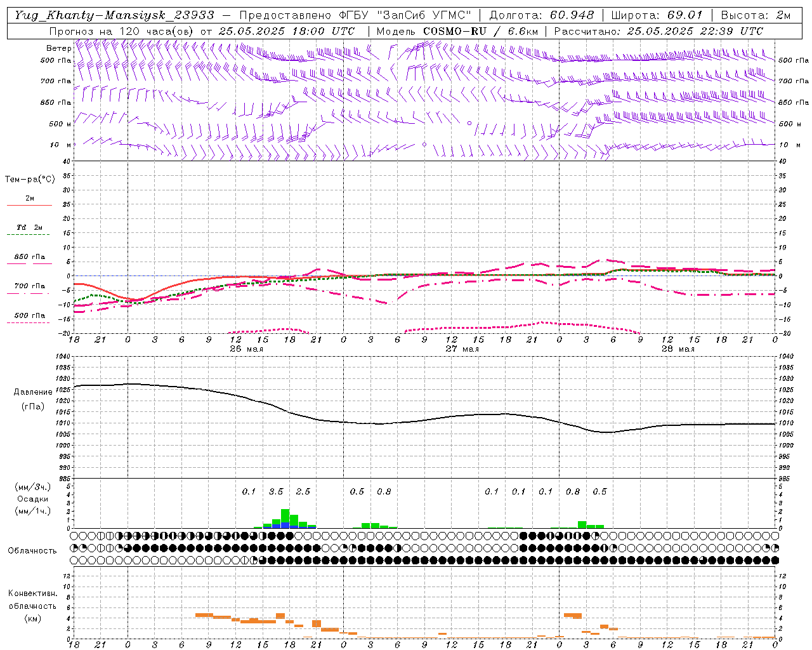
Task: Click the 'Предоставлено ФГБУ ЗапСиб УГМС' provider text
Action: click(x=355, y=15)
